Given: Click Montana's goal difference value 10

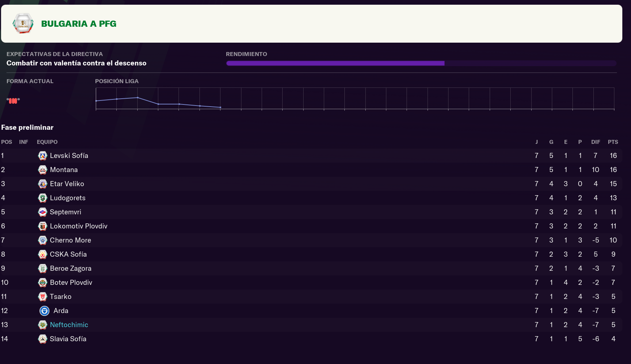Looking at the screenshot, I should coord(596,170).
